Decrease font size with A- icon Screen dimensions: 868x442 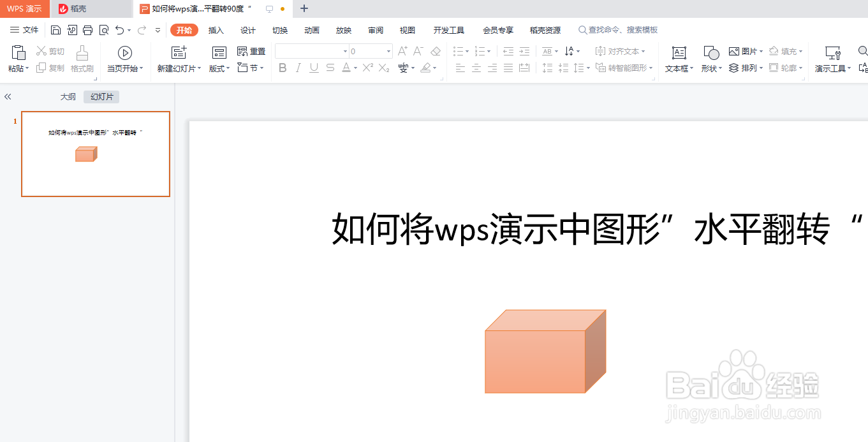(418, 51)
